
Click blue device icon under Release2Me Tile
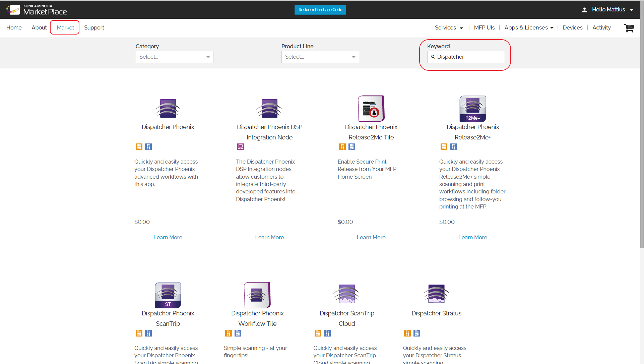click(x=352, y=147)
